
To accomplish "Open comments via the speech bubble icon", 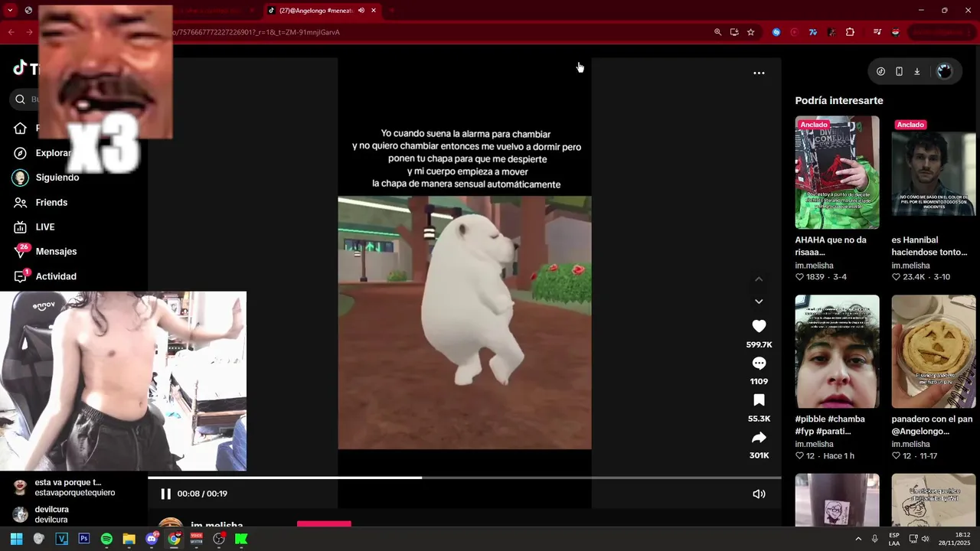I will (x=759, y=364).
